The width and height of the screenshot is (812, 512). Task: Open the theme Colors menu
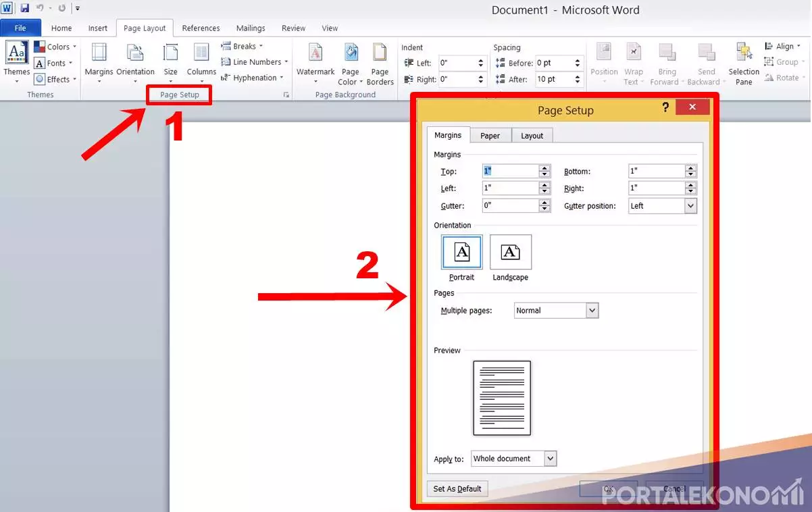55,47
